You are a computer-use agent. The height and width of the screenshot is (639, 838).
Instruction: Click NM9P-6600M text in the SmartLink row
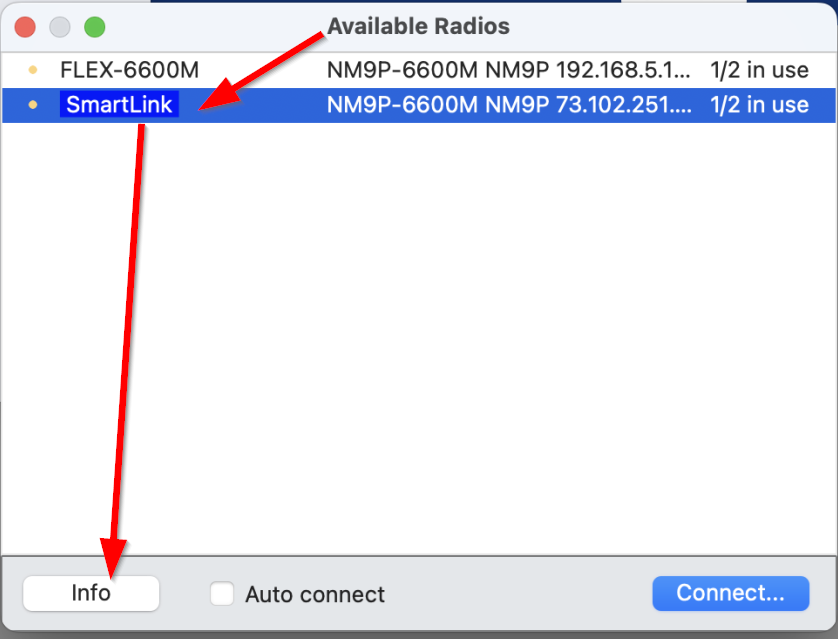coord(402,105)
